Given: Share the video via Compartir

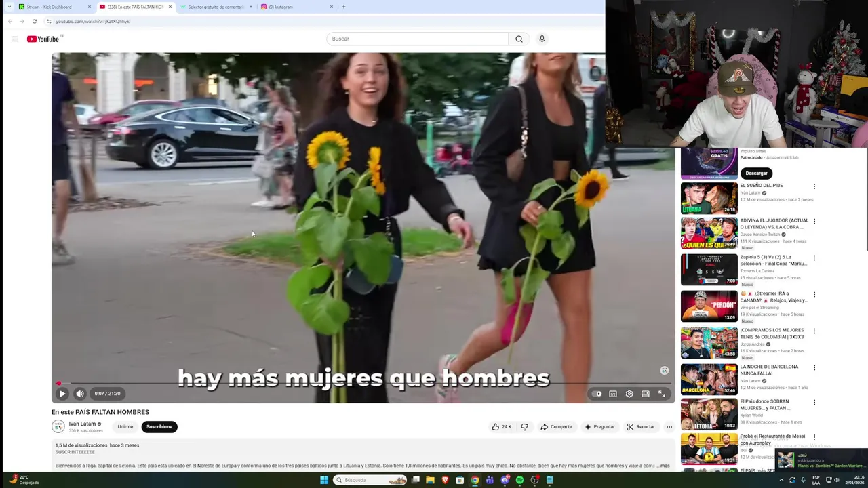Looking at the screenshot, I should (x=556, y=427).
